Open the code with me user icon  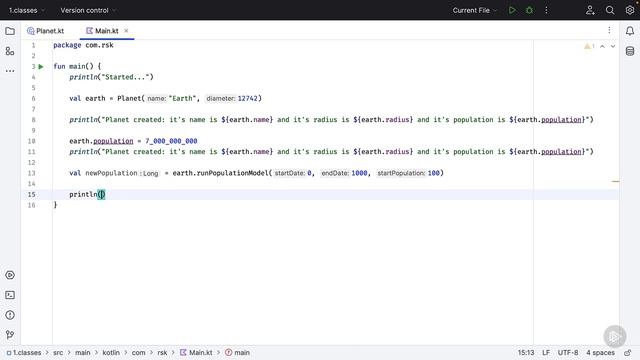pos(590,10)
